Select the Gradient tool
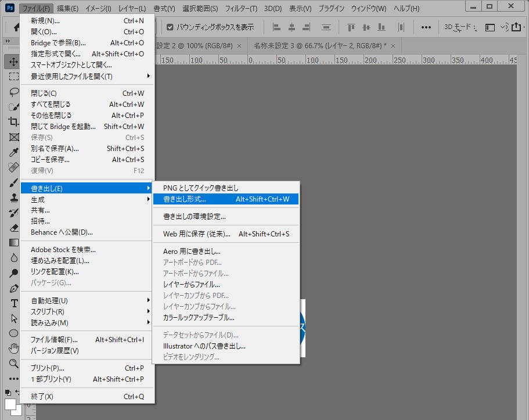The width and height of the screenshot is (529, 420). tap(13, 243)
